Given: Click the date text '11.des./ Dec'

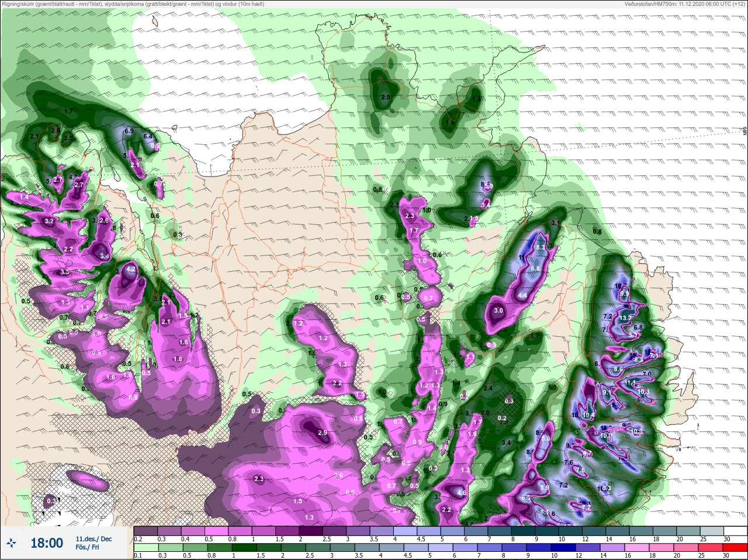Looking at the screenshot, I should point(93,539).
